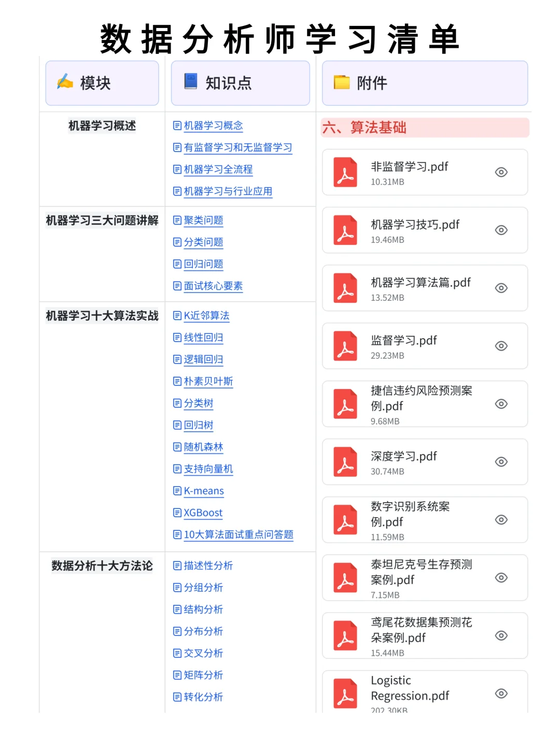Open the XGBoost knowledge point link
This screenshot has width=560, height=747.
pos(202,513)
